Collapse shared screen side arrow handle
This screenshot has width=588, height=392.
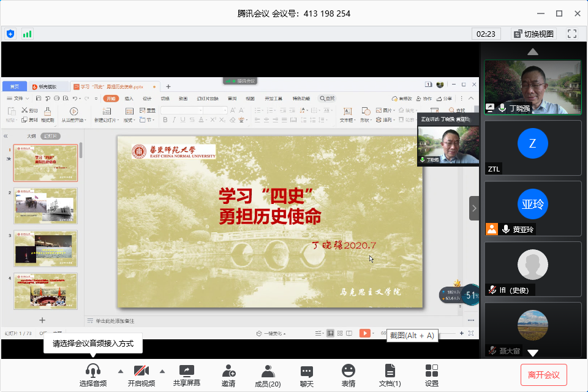pos(474,208)
